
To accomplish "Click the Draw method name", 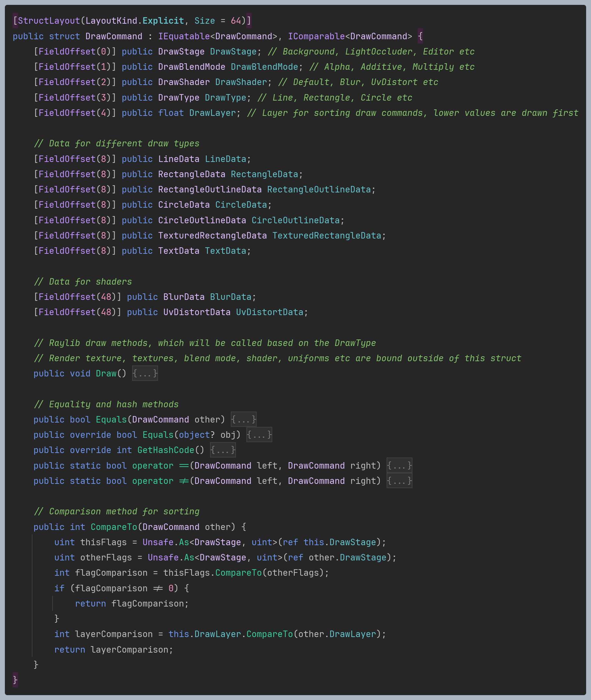I will click(106, 374).
